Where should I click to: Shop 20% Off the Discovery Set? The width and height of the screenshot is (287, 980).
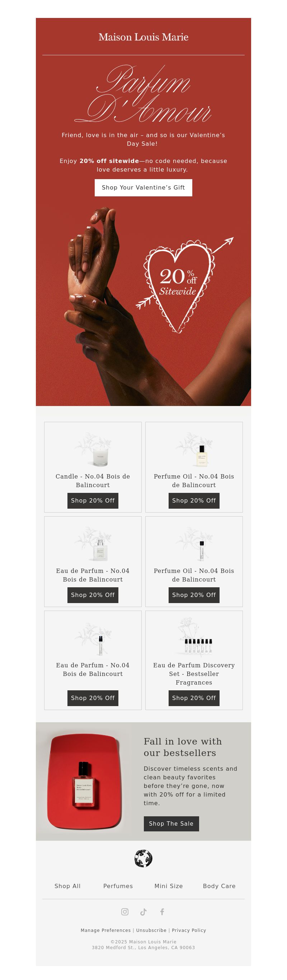194,698
